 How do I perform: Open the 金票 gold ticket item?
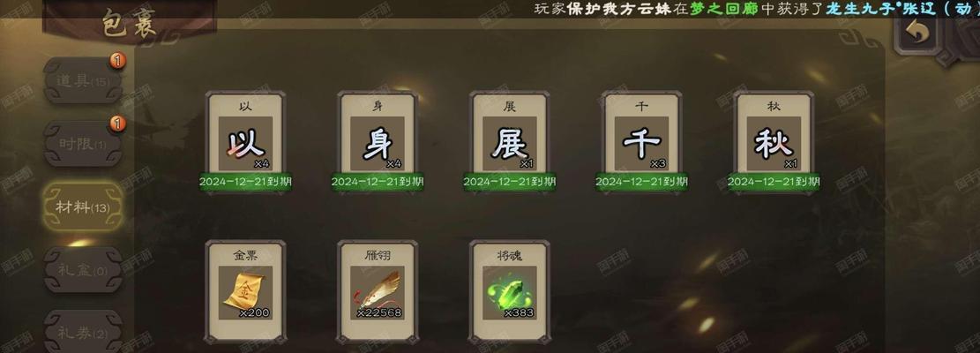click(x=245, y=292)
